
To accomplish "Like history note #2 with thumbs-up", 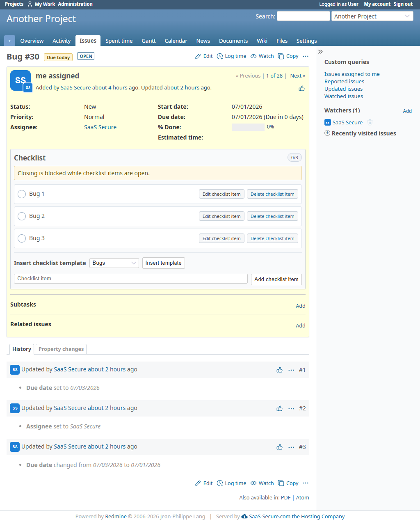I will 280,408.
